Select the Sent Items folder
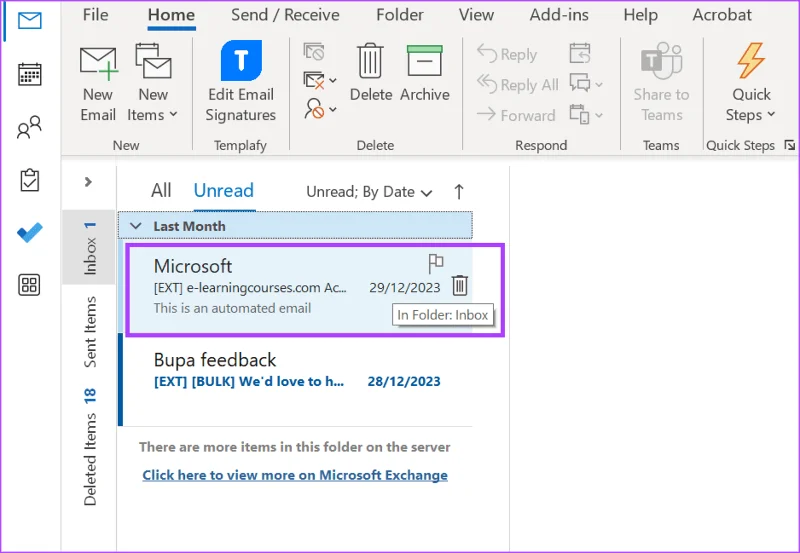800x553 pixels. coord(90,332)
